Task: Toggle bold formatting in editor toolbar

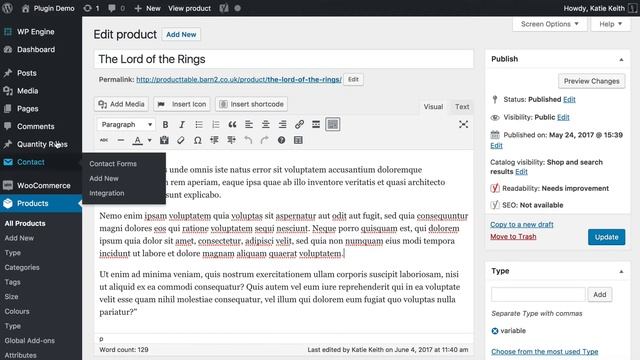Action: tap(165, 124)
